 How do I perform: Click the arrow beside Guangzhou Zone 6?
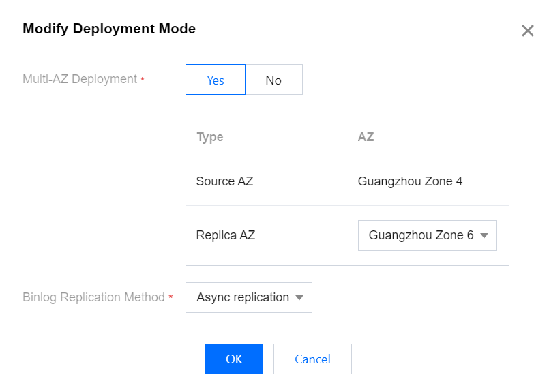coord(484,236)
